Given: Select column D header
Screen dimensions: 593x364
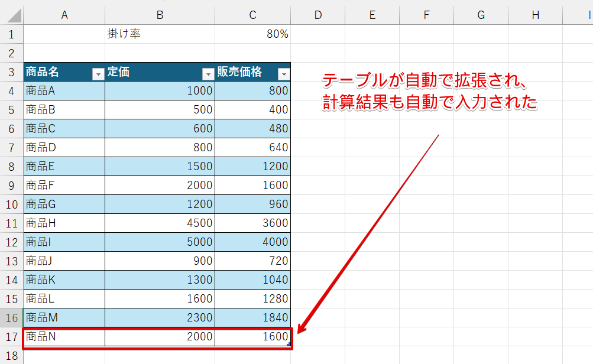Looking at the screenshot, I should coord(317,15).
